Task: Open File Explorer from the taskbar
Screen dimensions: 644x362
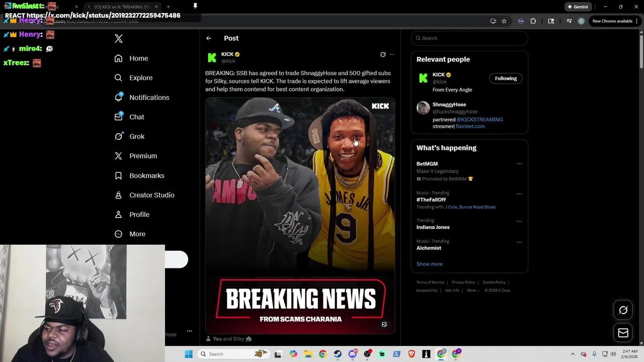Action: (x=308, y=354)
